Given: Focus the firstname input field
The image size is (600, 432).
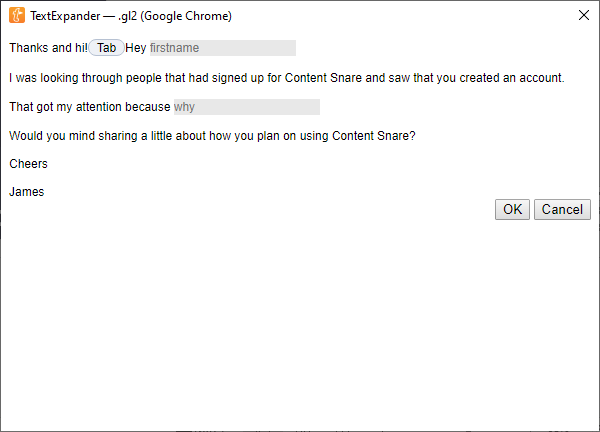Looking at the screenshot, I should 223,48.
